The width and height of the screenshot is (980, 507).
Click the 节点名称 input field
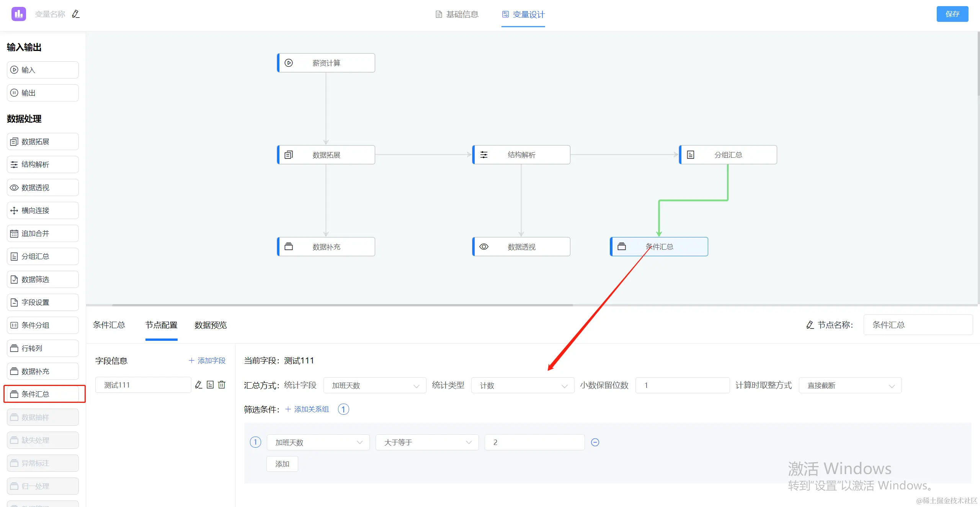[x=918, y=325]
